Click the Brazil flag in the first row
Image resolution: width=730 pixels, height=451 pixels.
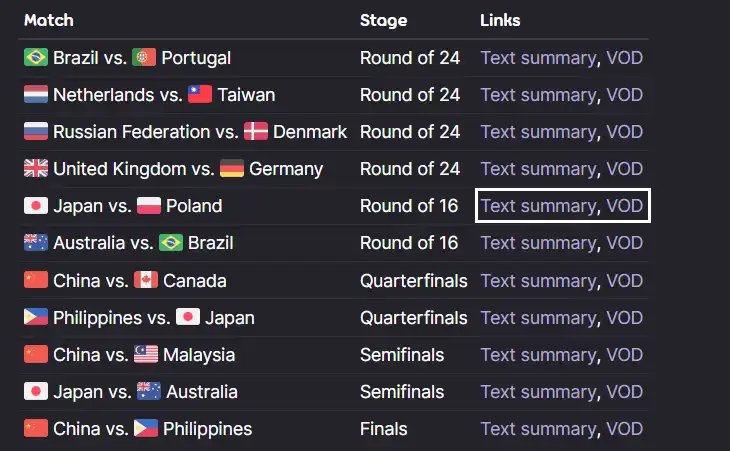[x=36, y=58]
